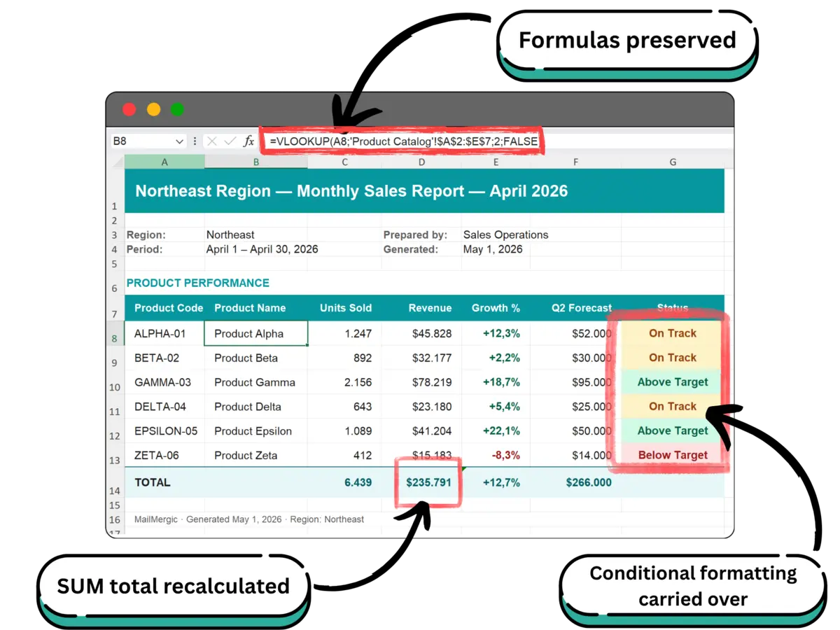Click the cancel X icon in formula bar
This screenshot has height=630, width=840.
[x=212, y=141]
